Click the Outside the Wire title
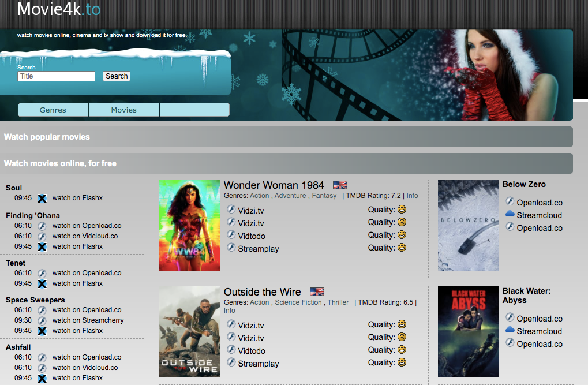This screenshot has height=385, width=588. (263, 292)
